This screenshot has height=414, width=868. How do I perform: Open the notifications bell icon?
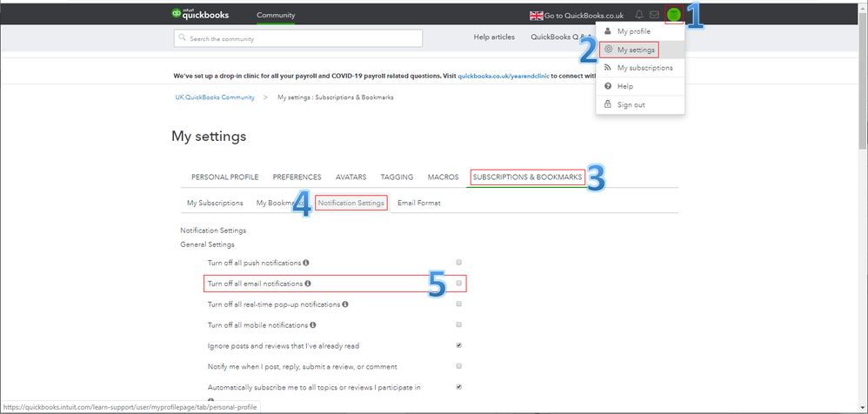click(639, 15)
